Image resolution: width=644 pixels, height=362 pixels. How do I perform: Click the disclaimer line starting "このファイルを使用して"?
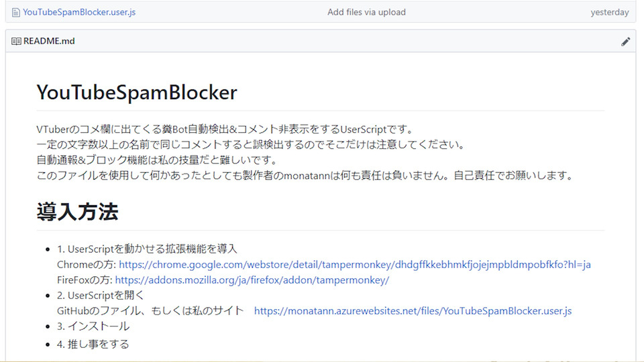coord(306,175)
